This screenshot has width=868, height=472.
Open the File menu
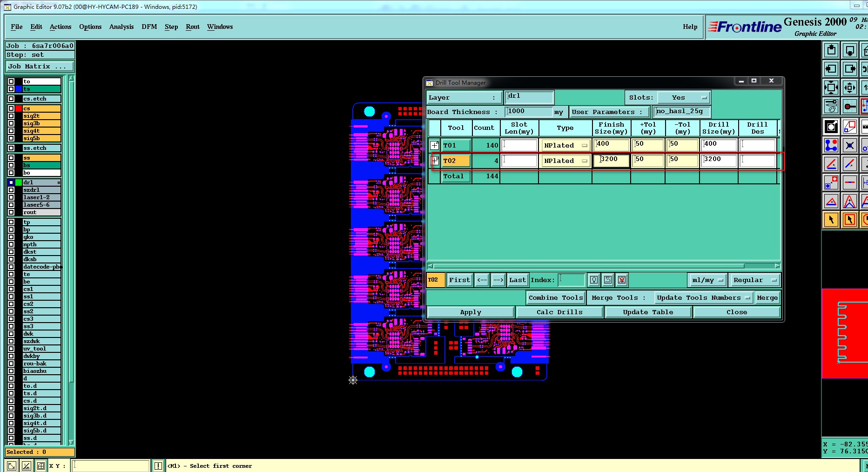[17, 27]
